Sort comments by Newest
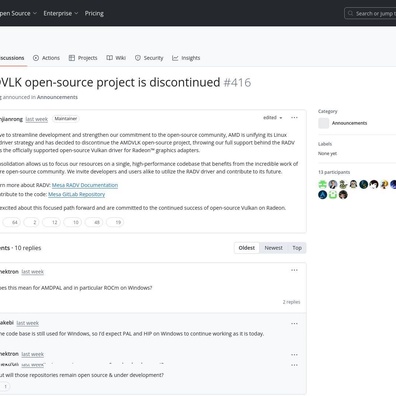Screen dimensions: 396x396 tap(273, 248)
